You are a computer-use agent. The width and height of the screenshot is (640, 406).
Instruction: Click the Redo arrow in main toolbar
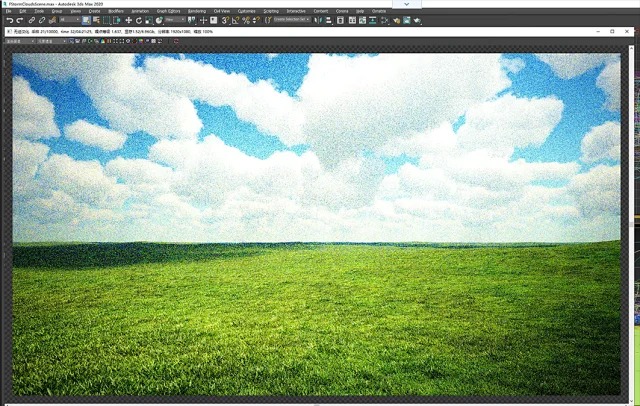click(19, 20)
